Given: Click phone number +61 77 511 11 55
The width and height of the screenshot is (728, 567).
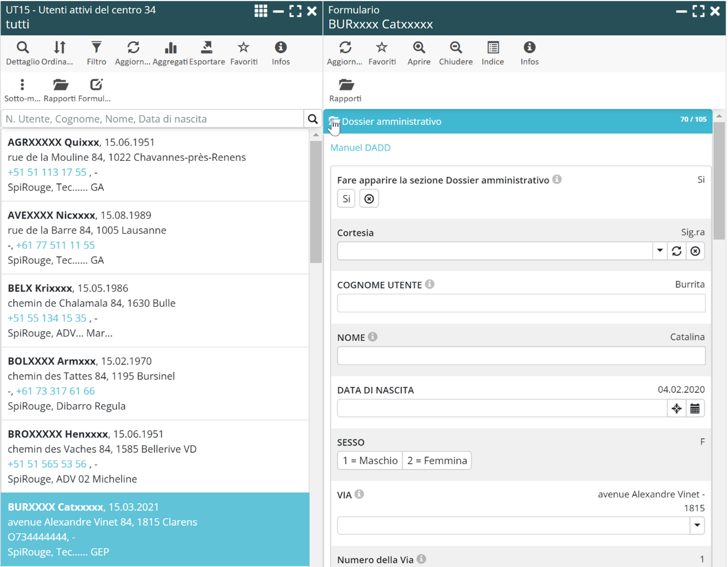Looking at the screenshot, I should pos(55,245).
